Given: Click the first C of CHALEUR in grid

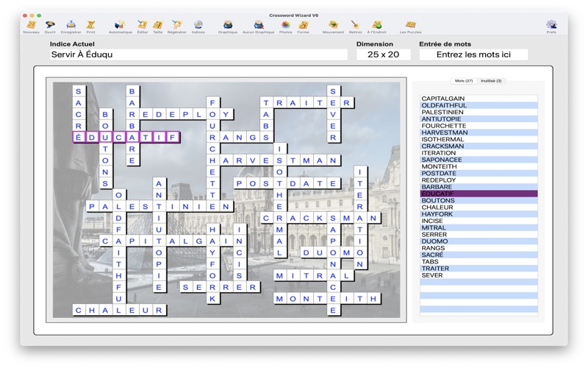Looking at the screenshot, I should tap(79, 310).
